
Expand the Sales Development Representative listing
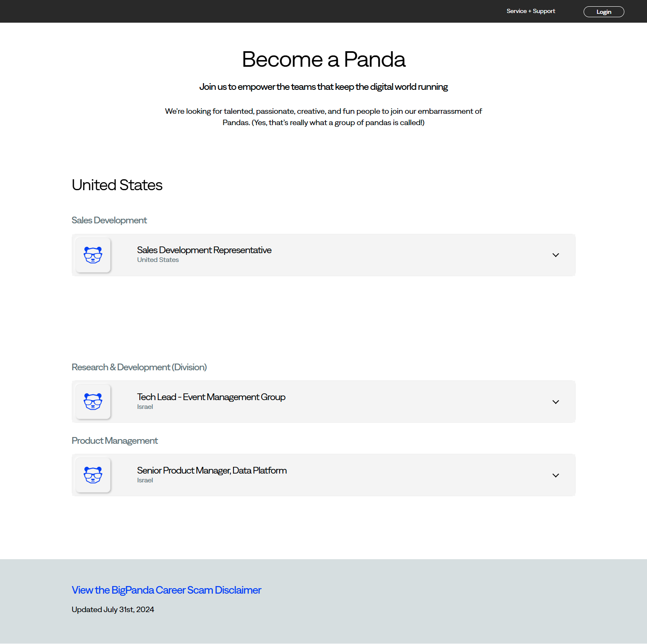(x=555, y=255)
